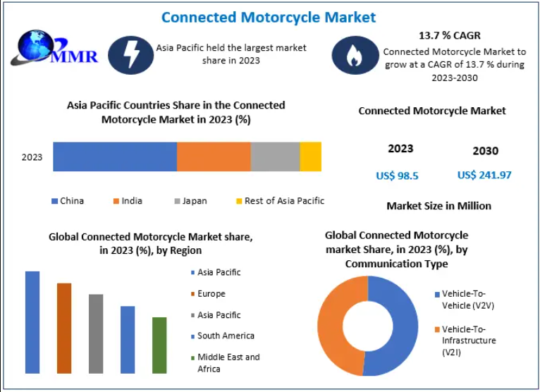Select the Middle East and Africa legend marker
Screen dimensions: 540x392
pyautogui.click(x=192, y=357)
